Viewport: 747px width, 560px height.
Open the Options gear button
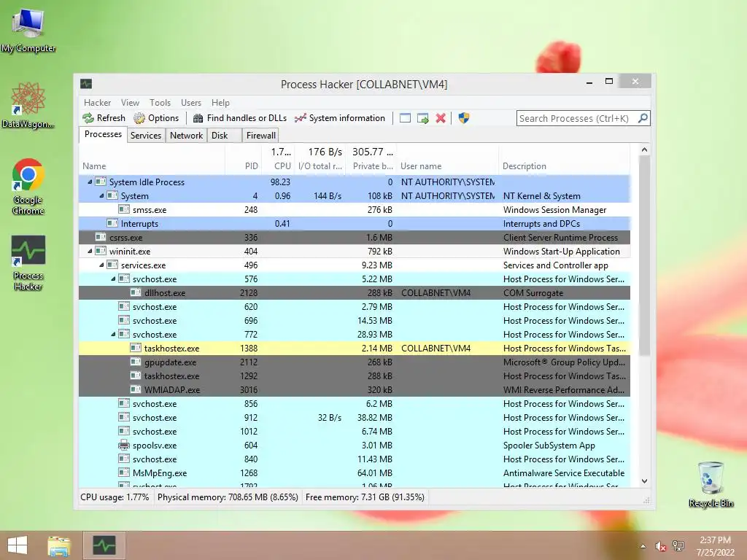156,118
